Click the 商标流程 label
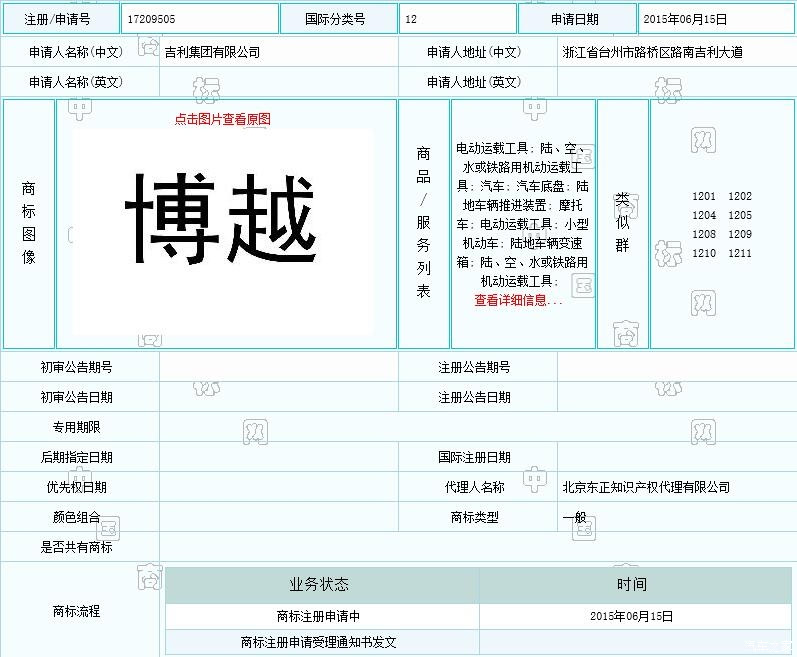Viewport: 797px width, 657px height. (76, 611)
